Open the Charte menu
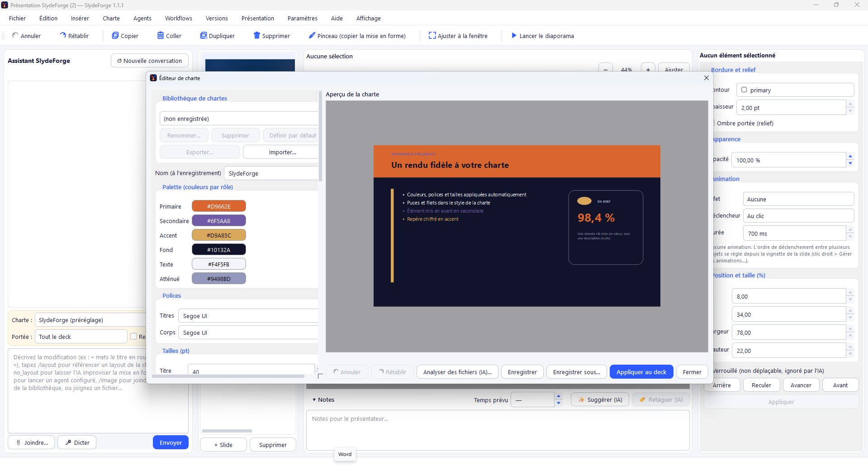 pyautogui.click(x=111, y=18)
